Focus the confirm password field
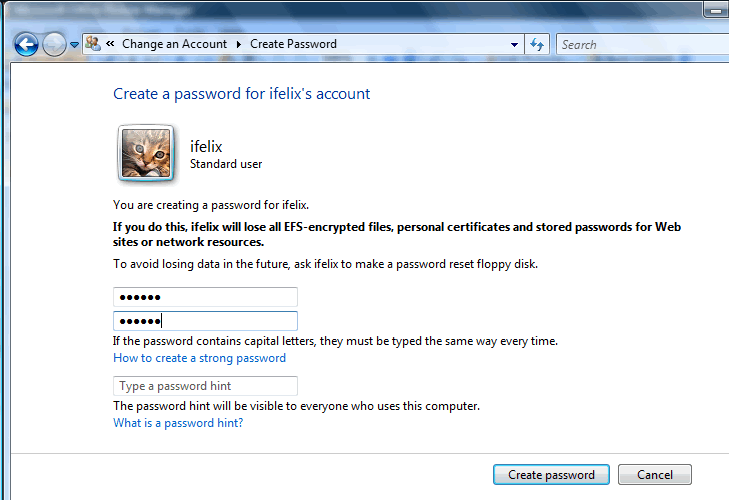Image resolution: width=729 pixels, height=500 pixels. [x=205, y=321]
